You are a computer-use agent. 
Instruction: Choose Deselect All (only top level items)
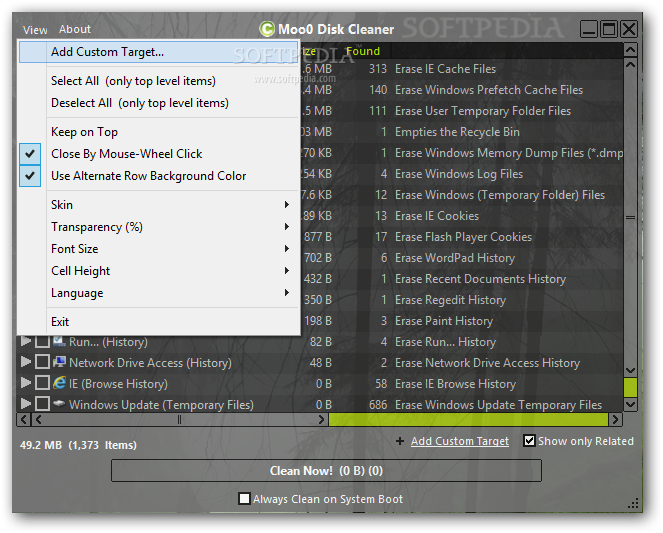pos(159,103)
